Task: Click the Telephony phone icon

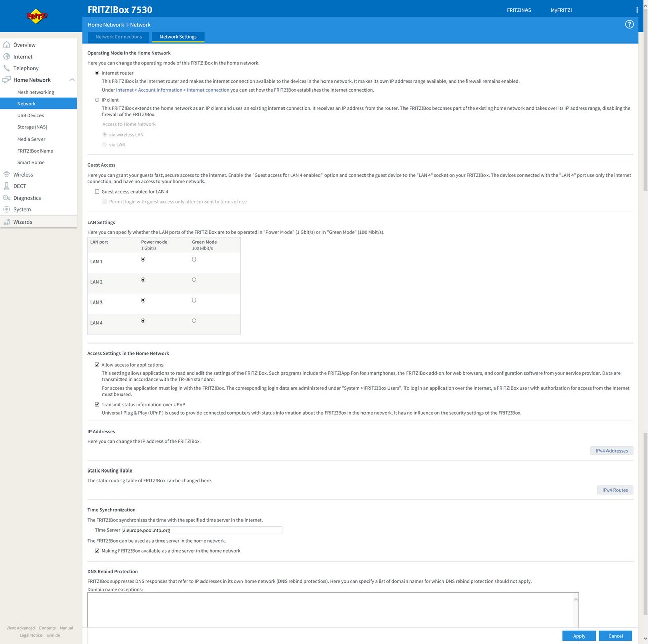Action: point(7,68)
